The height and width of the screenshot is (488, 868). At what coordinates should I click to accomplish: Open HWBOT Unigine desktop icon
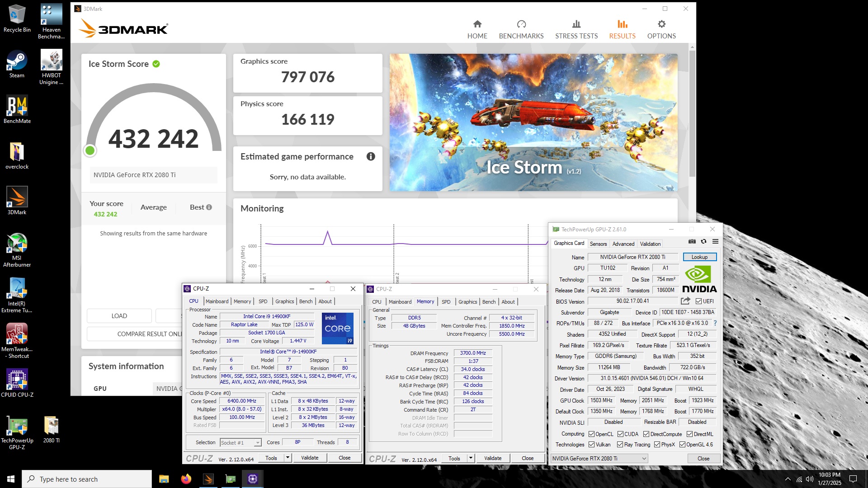51,67
